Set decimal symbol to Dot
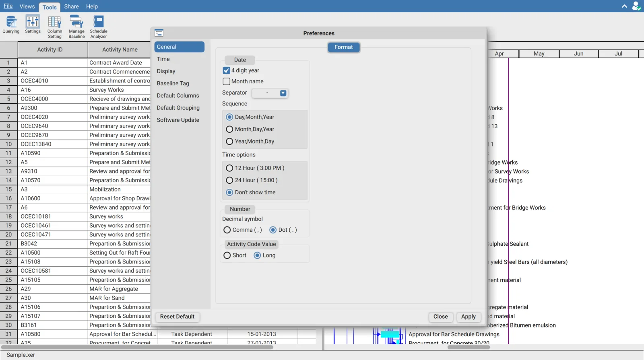Viewport: 644px width, 360px height. point(273,230)
